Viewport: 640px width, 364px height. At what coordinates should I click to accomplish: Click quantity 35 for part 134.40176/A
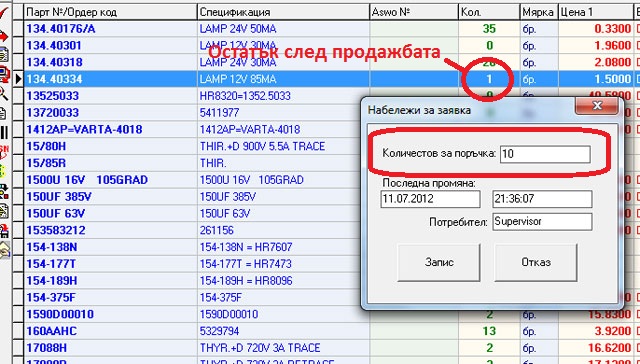tap(489, 29)
